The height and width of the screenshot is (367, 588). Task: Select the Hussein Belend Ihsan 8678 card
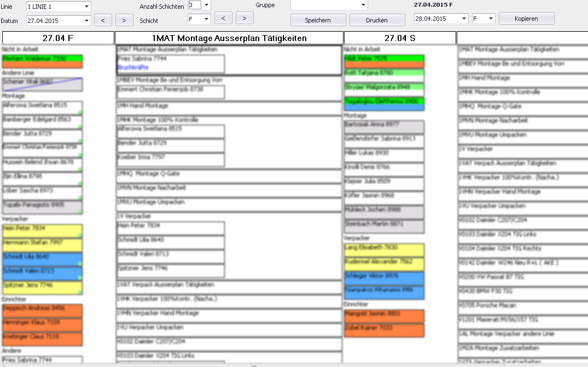pyautogui.click(x=42, y=165)
